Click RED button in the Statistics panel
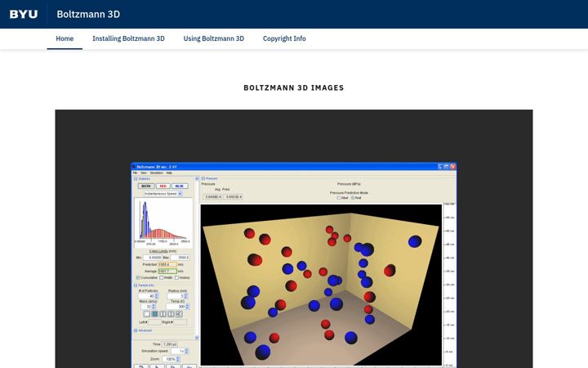 (163, 186)
